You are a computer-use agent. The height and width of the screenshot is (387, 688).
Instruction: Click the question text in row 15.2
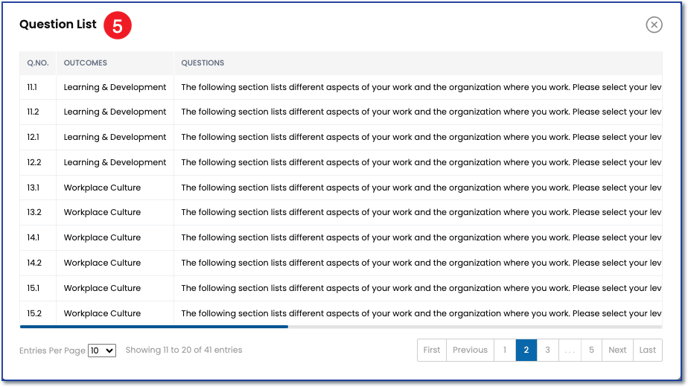(421, 313)
